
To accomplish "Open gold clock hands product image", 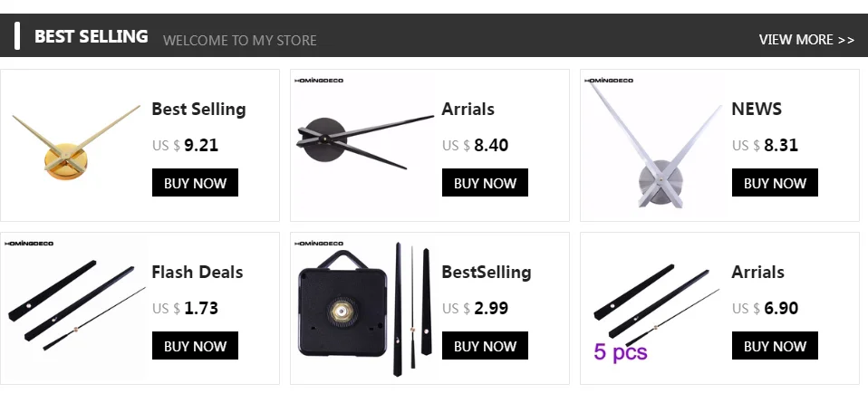I will tap(75, 145).
